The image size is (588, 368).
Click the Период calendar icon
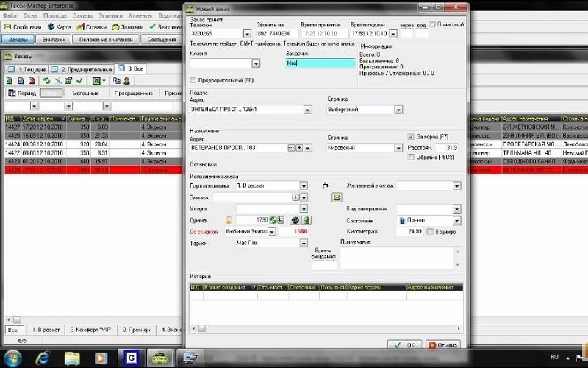(x=12, y=93)
